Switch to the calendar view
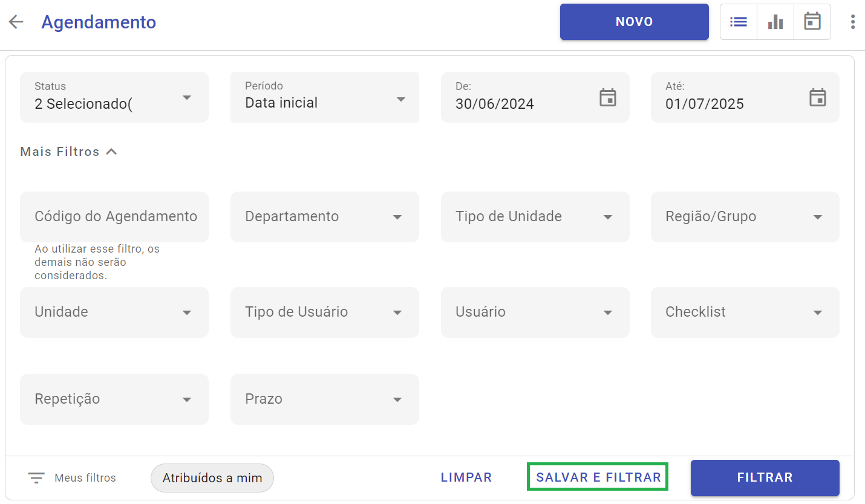865x504 pixels. (x=812, y=21)
